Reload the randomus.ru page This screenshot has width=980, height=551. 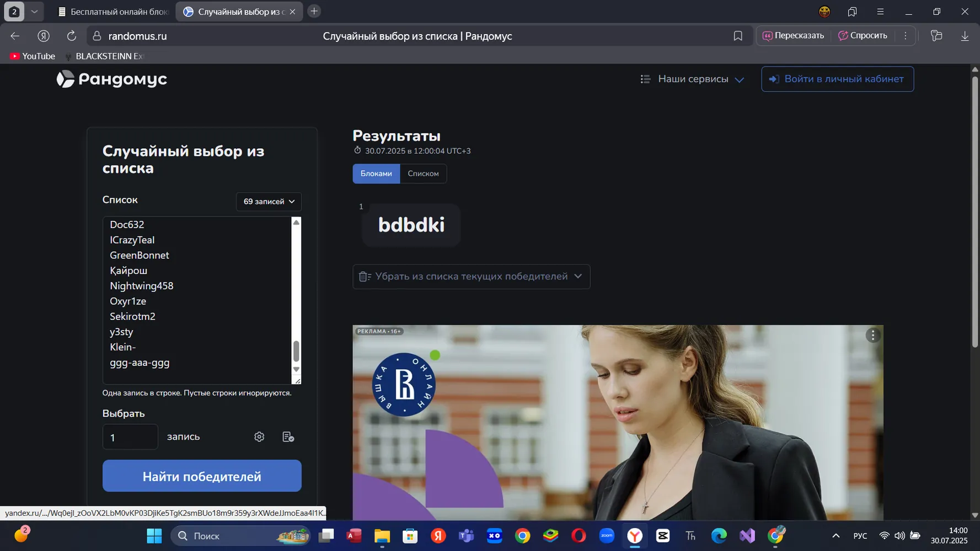[72, 36]
